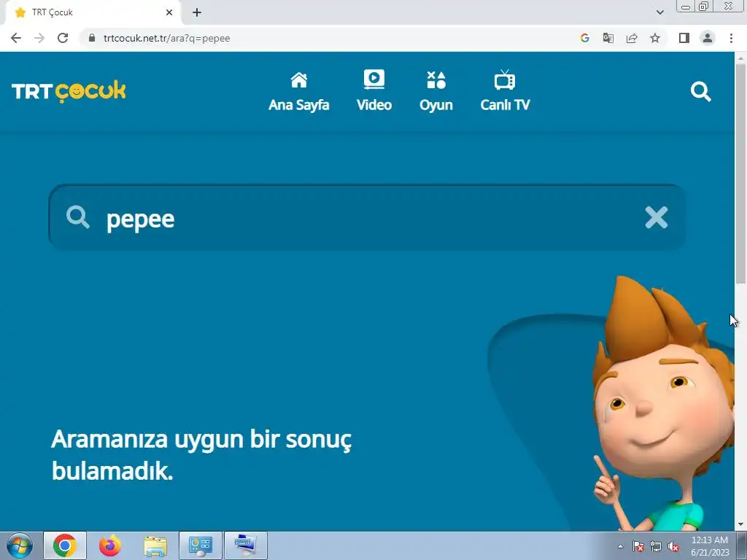Open the Windows Start menu
747x560 pixels.
[x=20, y=545]
